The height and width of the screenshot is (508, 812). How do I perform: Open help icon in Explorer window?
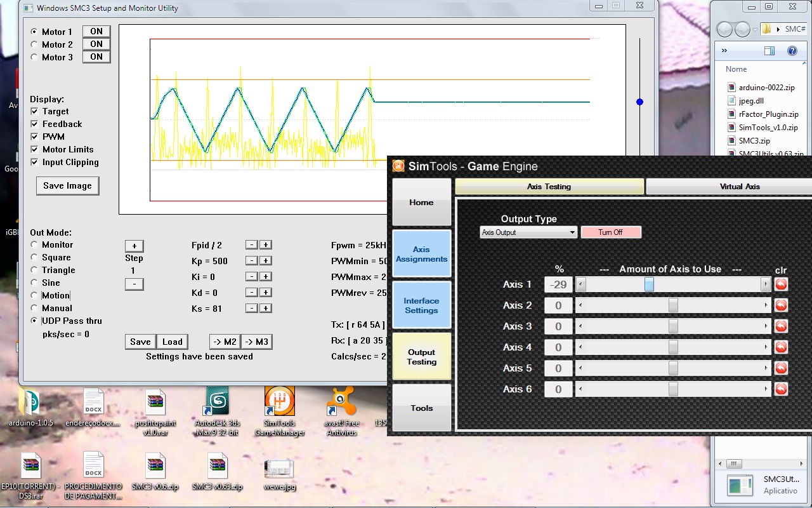792,51
